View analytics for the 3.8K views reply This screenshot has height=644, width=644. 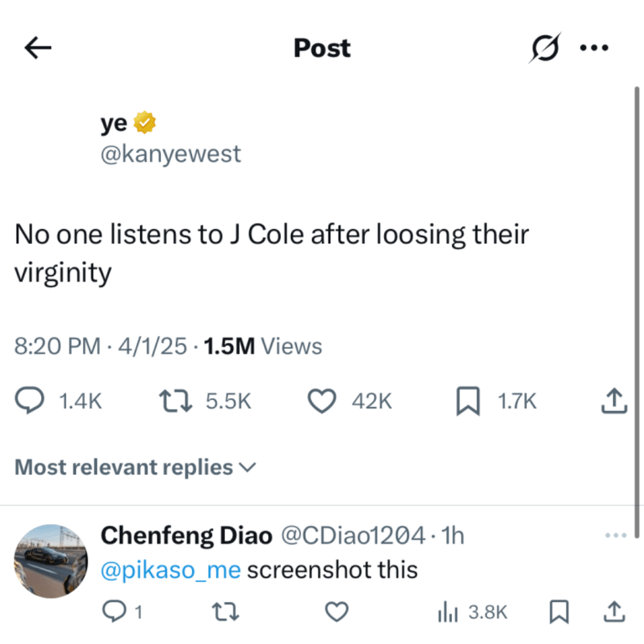tap(445, 613)
